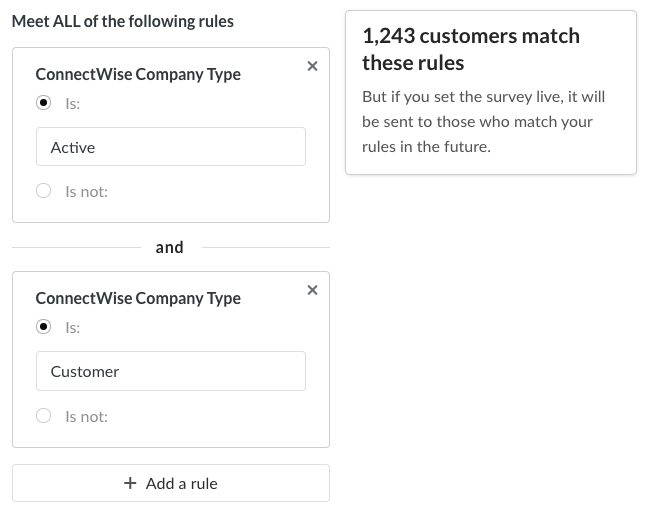
Task: Click the 'and' separator label
Action: click(x=169, y=248)
